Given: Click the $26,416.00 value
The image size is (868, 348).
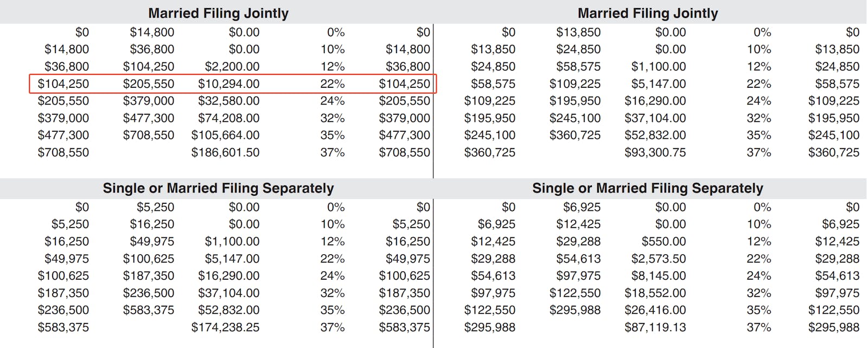Looking at the screenshot, I should pyautogui.click(x=655, y=310).
